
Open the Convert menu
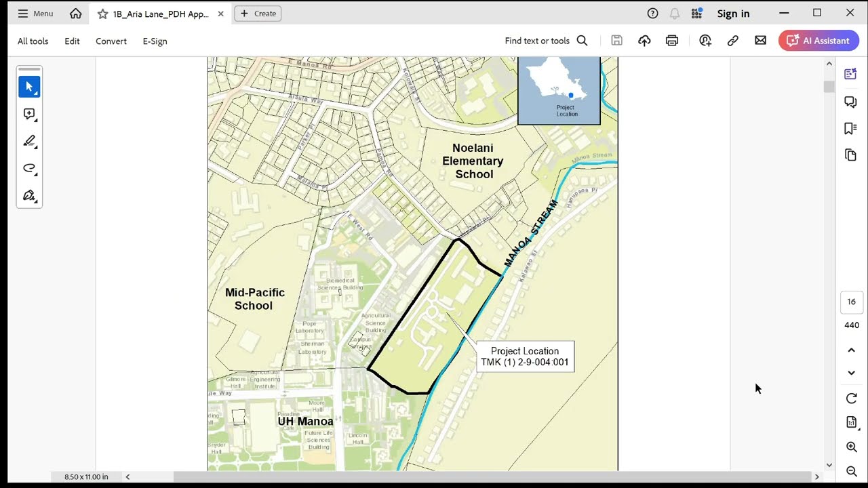111,41
